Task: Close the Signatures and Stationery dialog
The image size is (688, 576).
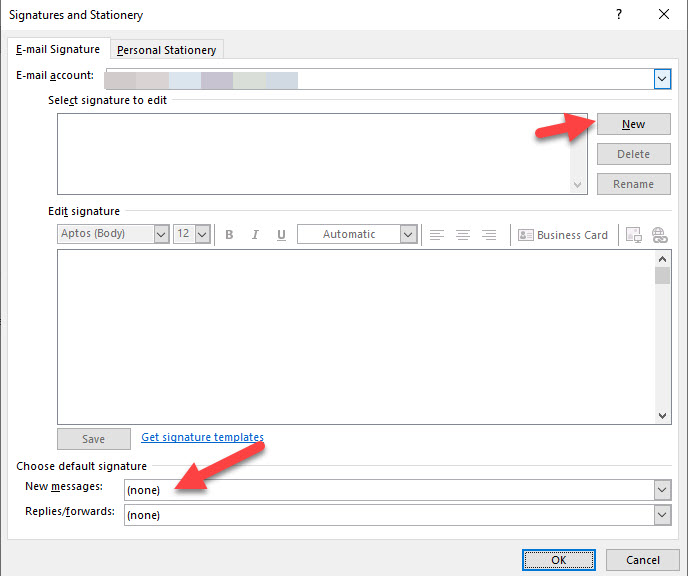Action: [664, 14]
